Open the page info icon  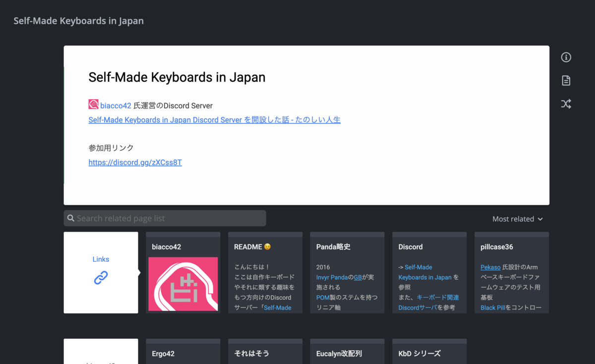(x=566, y=58)
